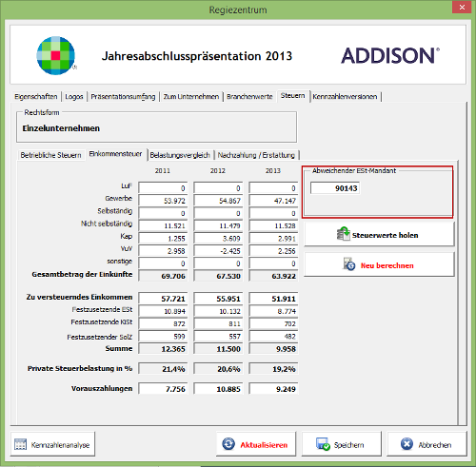Click Festzusetzender SolZ 2013 field 482
The height and width of the screenshot is (467, 476).
point(273,336)
